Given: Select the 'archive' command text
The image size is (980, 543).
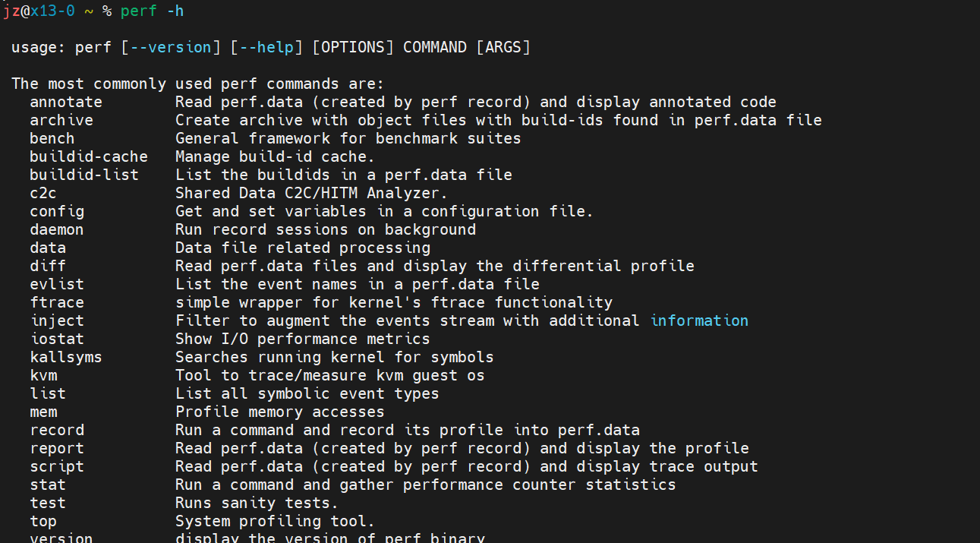Looking at the screenshot, I should [61, 120].
